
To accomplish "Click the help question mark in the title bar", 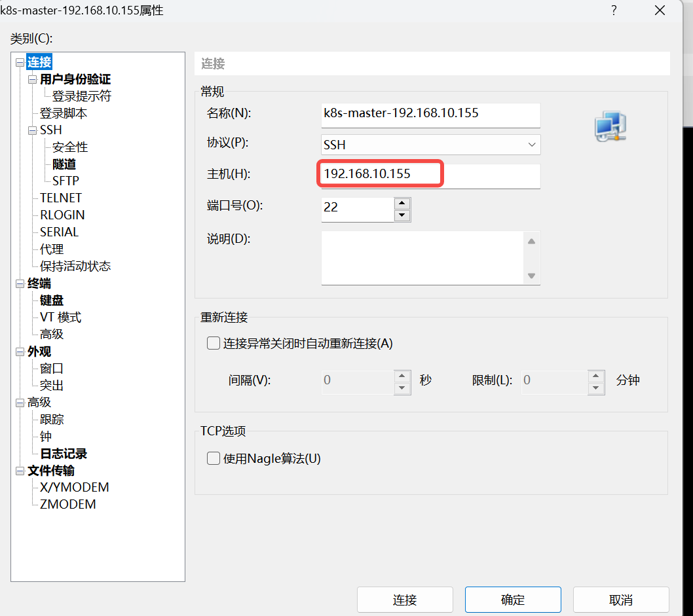I will [x=614, y=10].
